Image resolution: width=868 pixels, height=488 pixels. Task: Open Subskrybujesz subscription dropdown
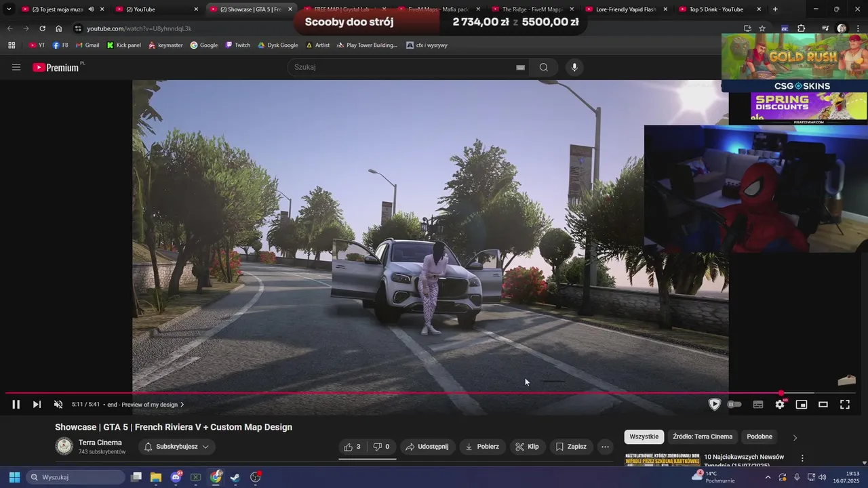pyautogui.click(x=176, y=447)
